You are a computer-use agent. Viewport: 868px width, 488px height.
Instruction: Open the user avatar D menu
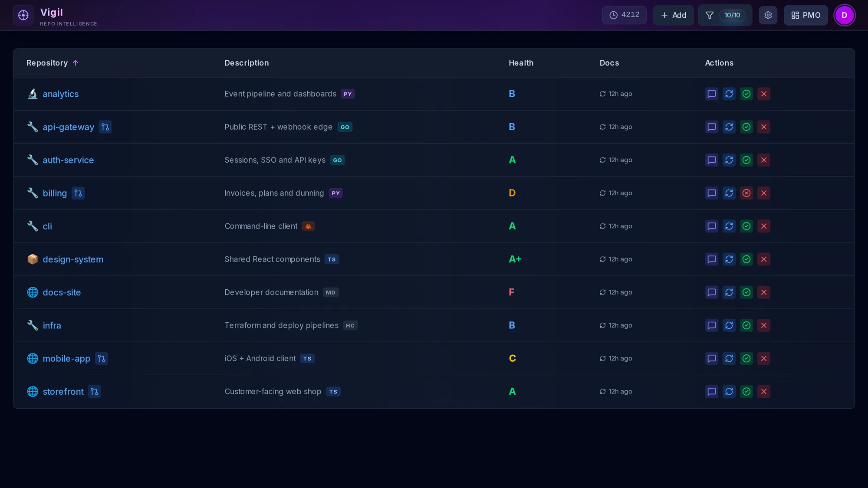point(844,15)
